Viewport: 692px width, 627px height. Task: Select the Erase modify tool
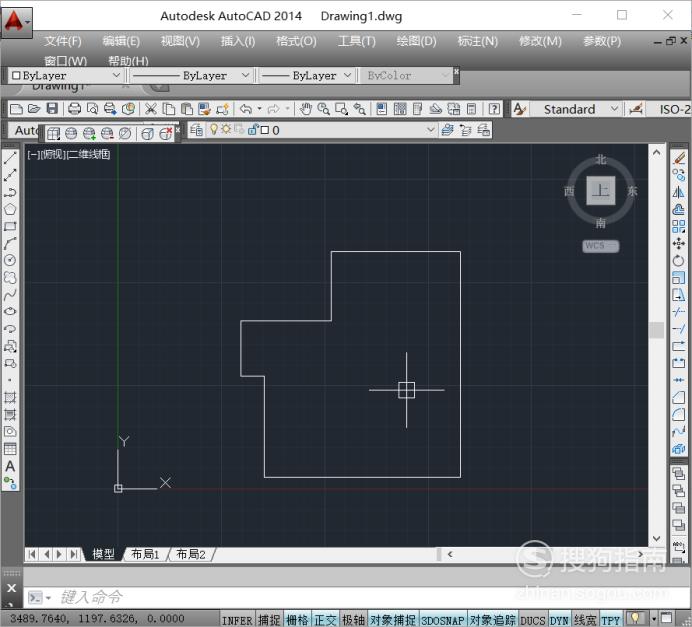click(679, 158)
